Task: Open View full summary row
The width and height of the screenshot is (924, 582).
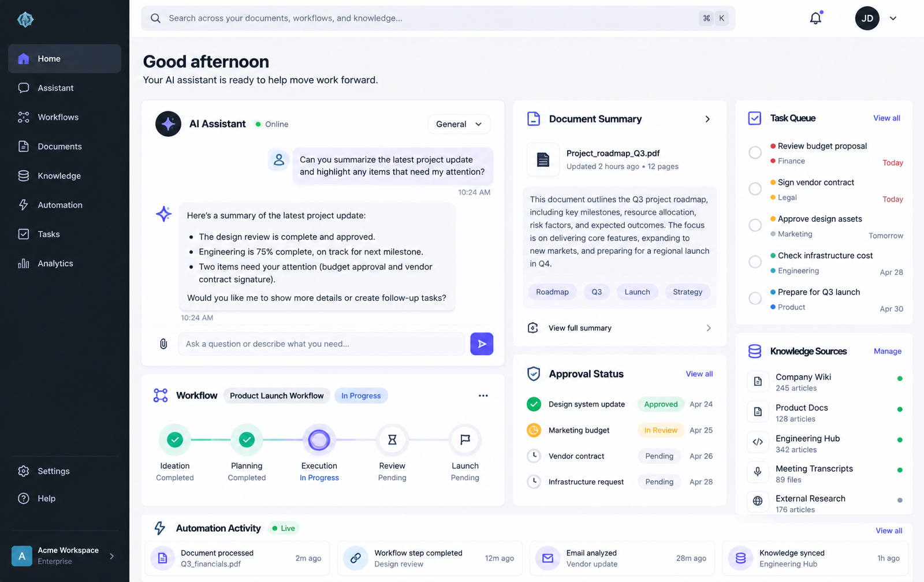Action: point(620,328)
